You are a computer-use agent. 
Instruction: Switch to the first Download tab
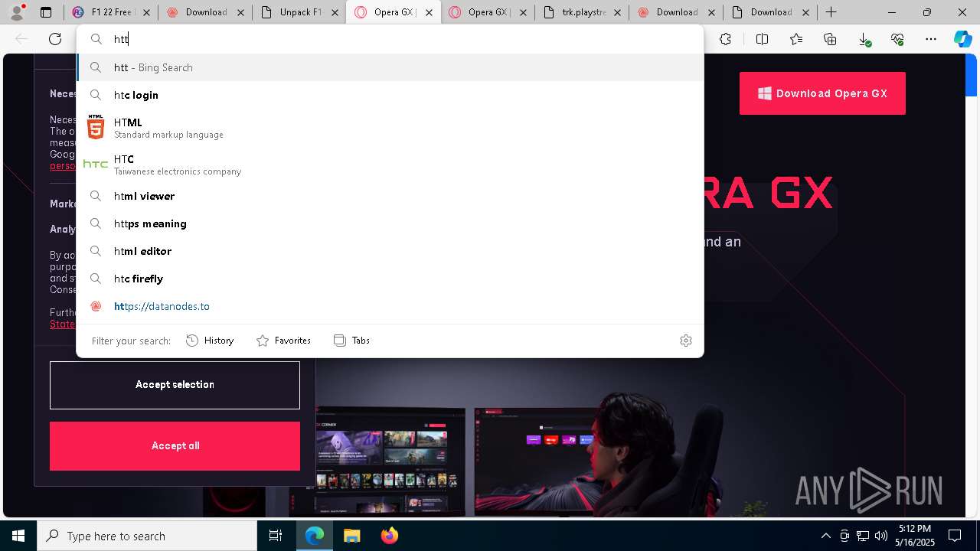pos(205,12)
